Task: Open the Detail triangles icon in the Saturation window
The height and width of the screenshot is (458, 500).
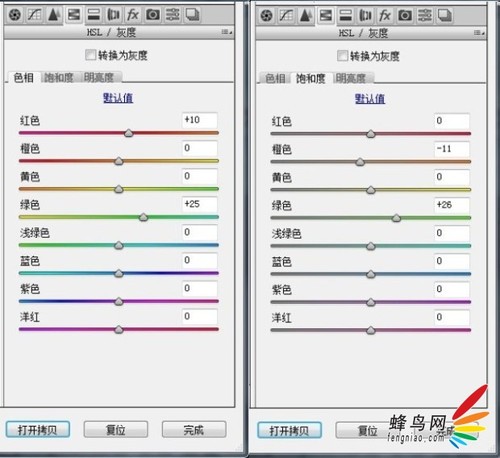Action: pos(305,16)
